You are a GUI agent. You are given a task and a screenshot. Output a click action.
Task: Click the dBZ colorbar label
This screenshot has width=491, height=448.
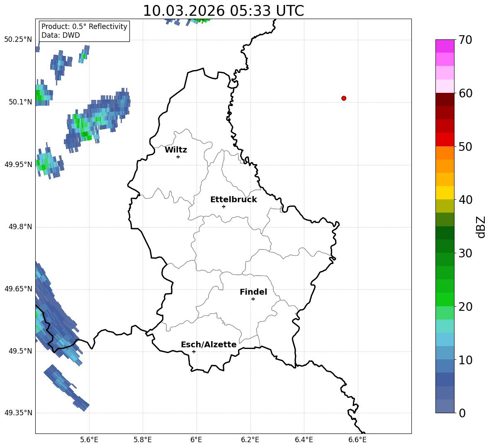pyautogui.click(x=481, y=227)
